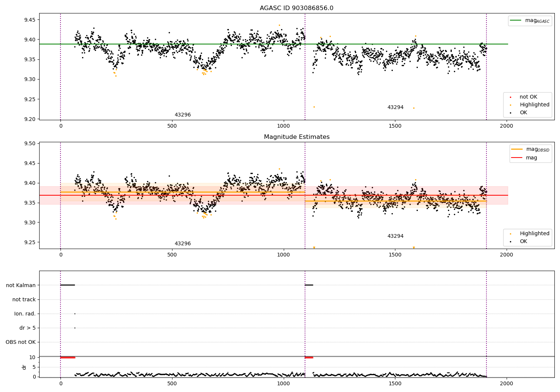Click the title 'AGASC ID 903086856.0'
560x392 pixels.
pos(296,8)
